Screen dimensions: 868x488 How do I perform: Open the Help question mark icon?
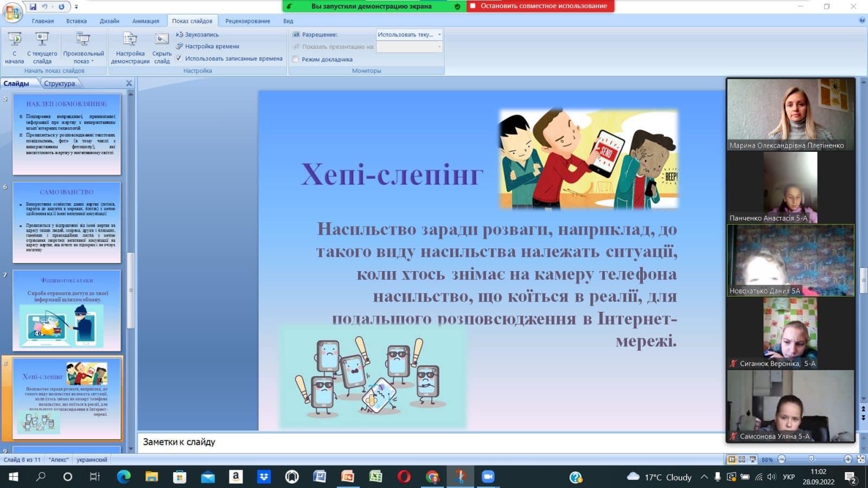[862, 21]
